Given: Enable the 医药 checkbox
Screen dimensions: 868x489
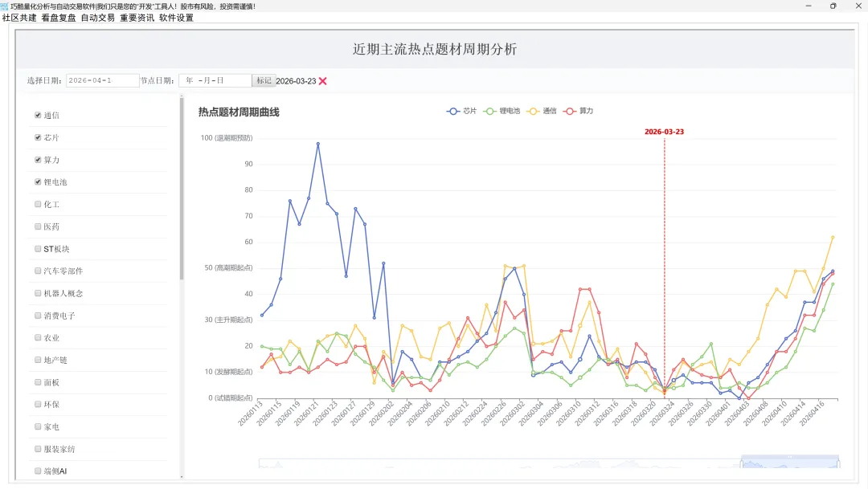Looking at the screenshot, I should 38,226.
